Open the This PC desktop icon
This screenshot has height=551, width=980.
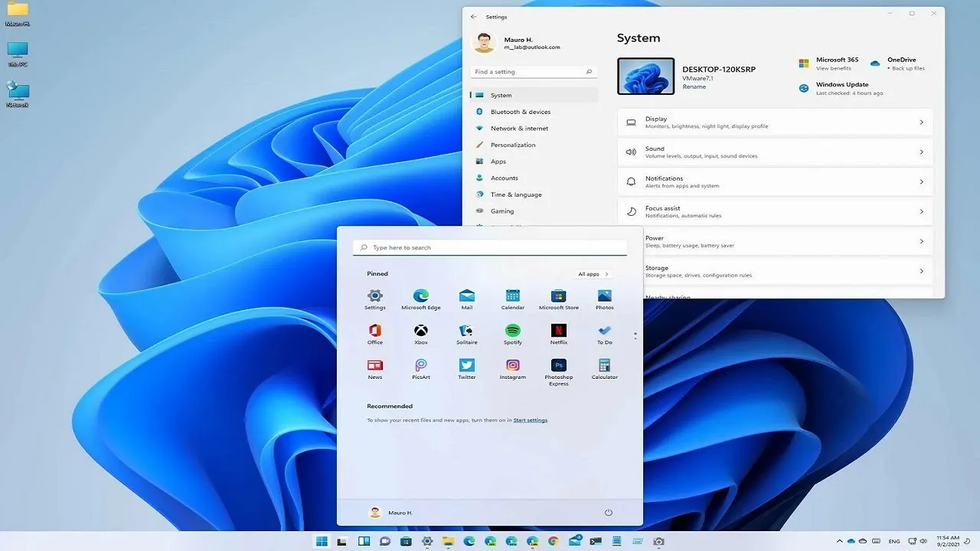click(18, 54)
